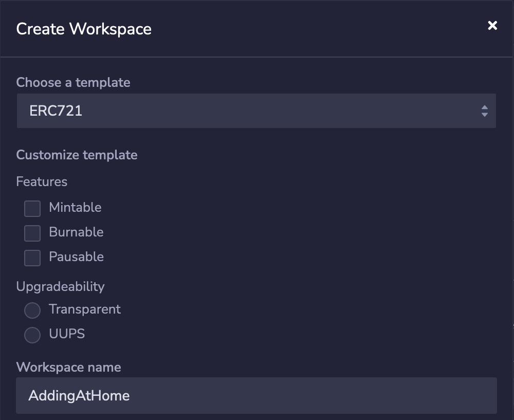Close the Create Workspace dialog
Viewport: 514px width, 420px height.
point(492,26)
